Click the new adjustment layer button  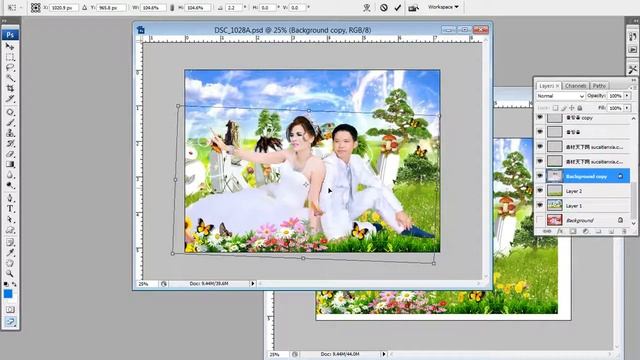(585, 231)
